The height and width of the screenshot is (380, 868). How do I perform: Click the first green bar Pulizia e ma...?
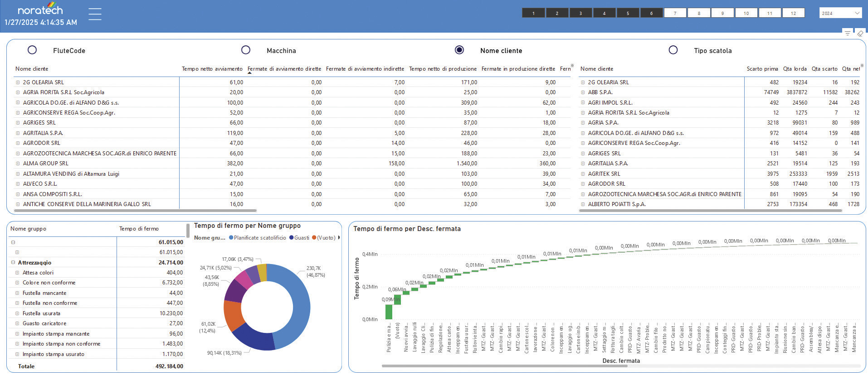click(x=389, y=312)
